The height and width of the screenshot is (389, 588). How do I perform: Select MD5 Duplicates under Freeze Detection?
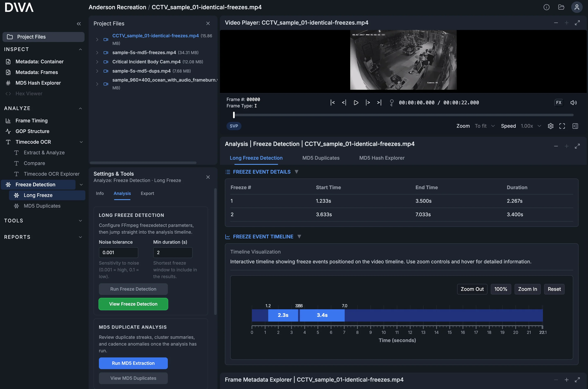pyautogui.click(x=42, y=206)
